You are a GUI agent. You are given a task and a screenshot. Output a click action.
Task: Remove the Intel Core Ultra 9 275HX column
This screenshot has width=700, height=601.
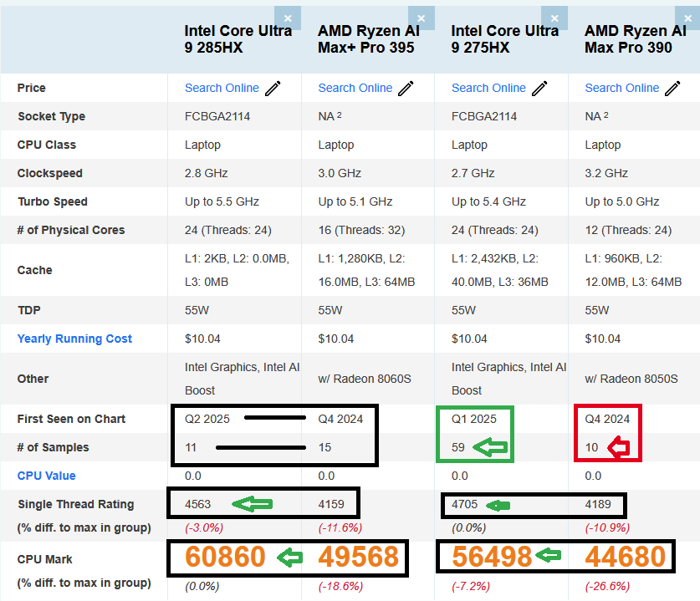554,18
